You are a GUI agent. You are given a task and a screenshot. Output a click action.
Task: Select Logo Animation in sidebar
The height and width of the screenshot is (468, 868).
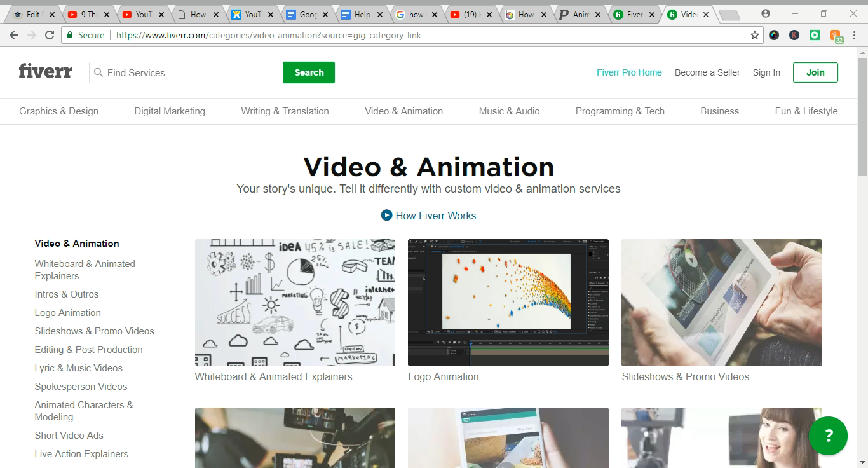coord(68,313)
